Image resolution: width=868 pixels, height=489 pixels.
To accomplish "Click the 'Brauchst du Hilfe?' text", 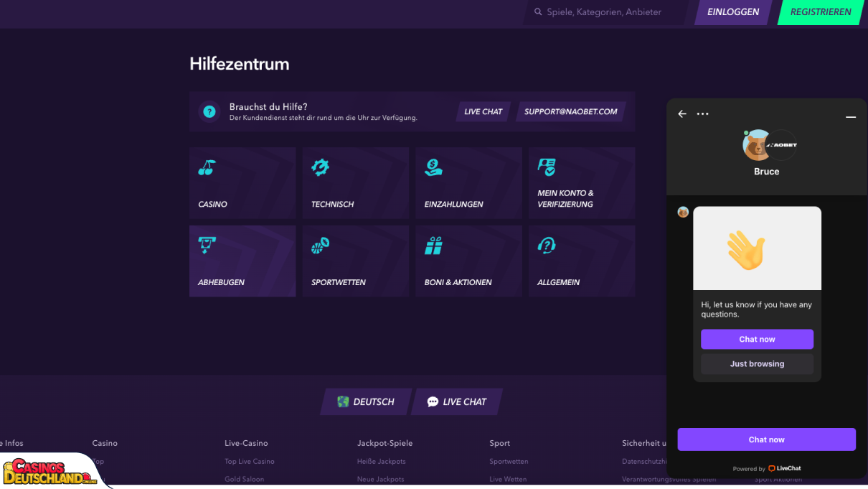I will coord(268,107).
